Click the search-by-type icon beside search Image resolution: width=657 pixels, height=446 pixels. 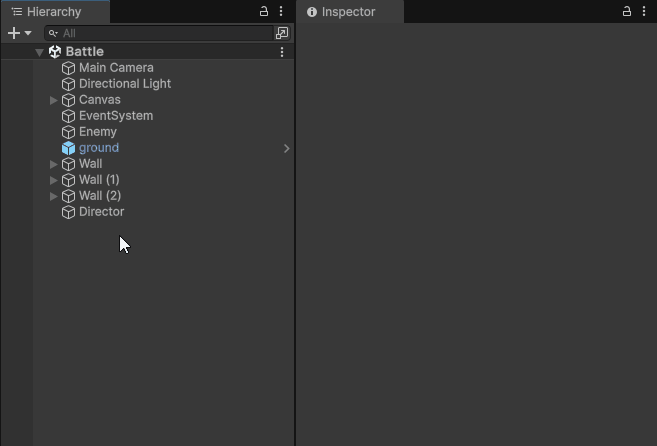[282, 33]
